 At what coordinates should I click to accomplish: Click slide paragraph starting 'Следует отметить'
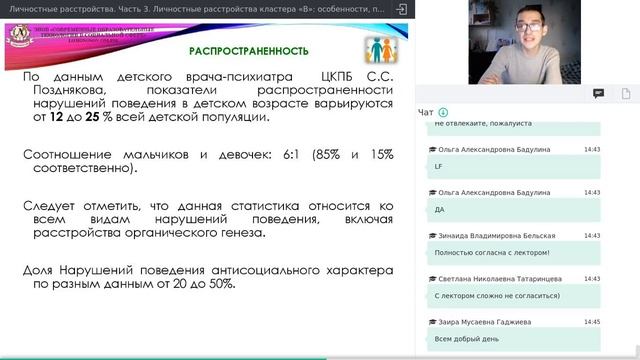coord(208,219)
